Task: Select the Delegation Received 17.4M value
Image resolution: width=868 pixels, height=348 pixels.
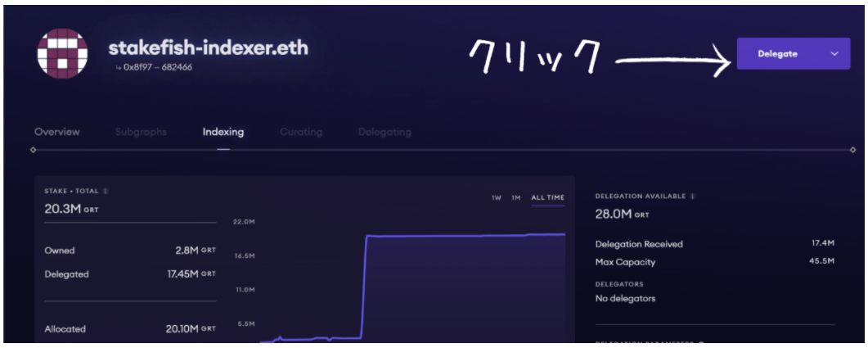Action: [825, 243]
